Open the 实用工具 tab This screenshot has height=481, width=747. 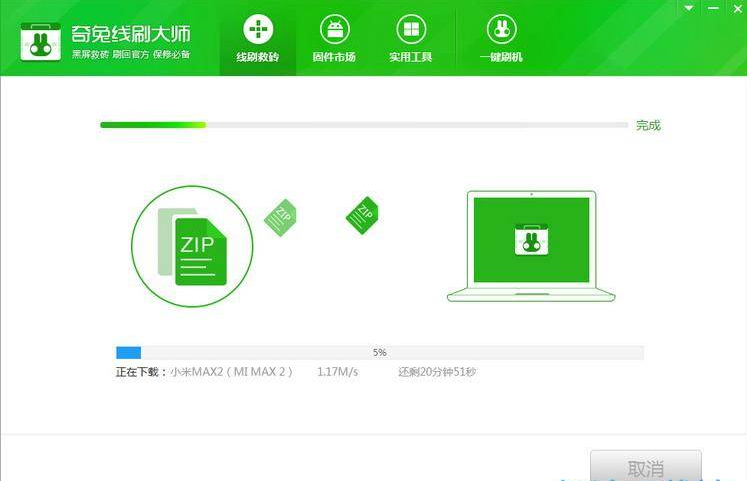411,38
